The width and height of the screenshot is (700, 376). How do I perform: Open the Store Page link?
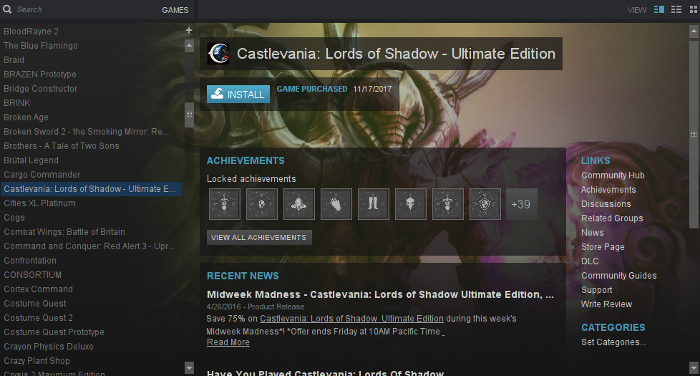(x=603, y=247)
